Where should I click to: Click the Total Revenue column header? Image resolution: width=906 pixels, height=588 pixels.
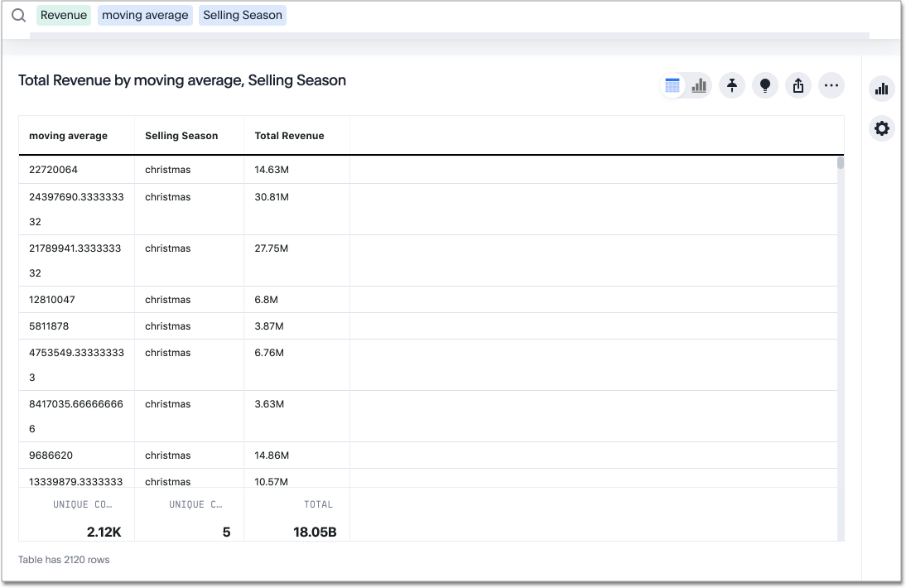pyautogui.click(x=289, y=136)
